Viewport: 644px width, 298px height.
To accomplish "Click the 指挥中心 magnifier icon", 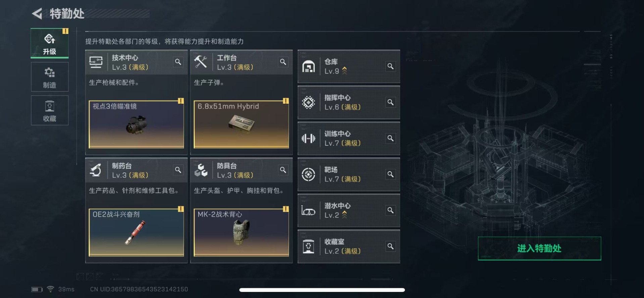I will 390,102.
